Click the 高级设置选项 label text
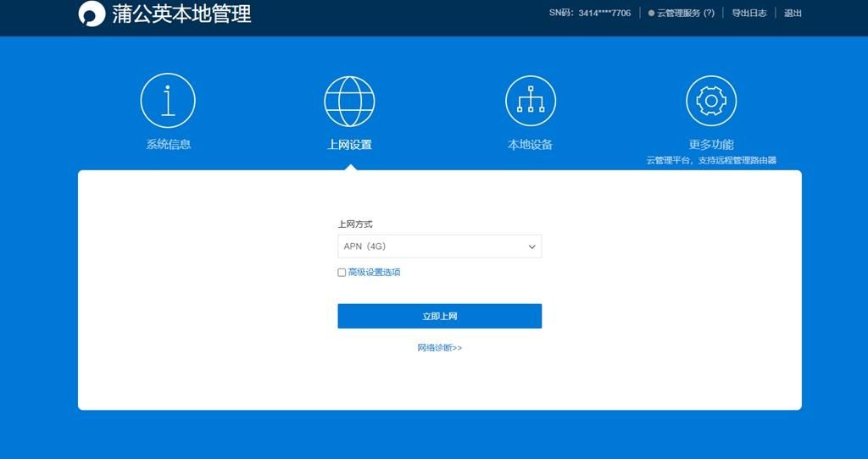Image resolution: width=868 pixels, height=459 pixels. click(374, 273)
